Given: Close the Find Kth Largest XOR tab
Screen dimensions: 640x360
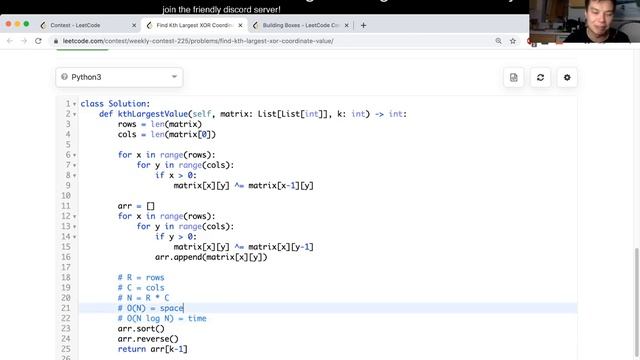Looking at the screenshot, I should 240,25.
